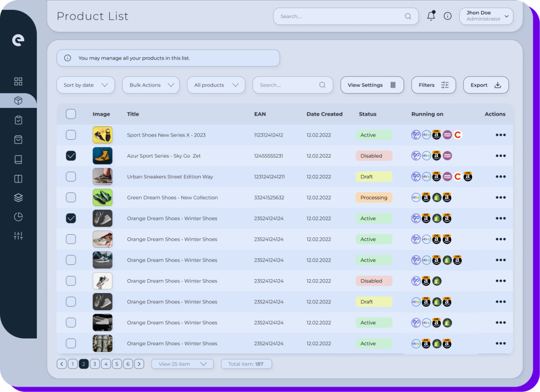Open the Orders clipboard icon in sidebar

(x=18, y=120)
